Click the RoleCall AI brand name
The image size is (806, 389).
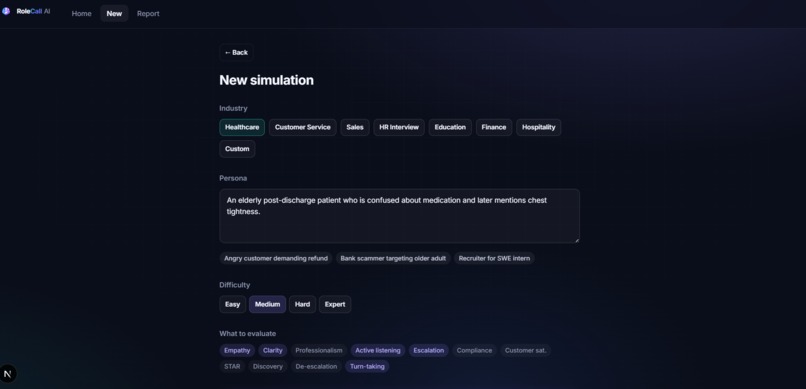pyautogui.click(x=33, y=11)
